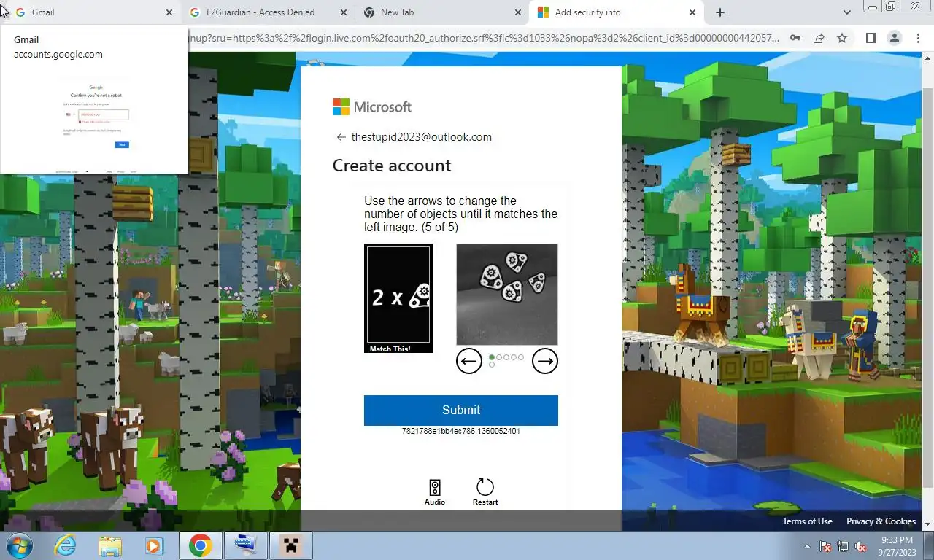The image size is (934, 560).
Task: Open the Privacy & Cookies link
Action: point(881,521)
